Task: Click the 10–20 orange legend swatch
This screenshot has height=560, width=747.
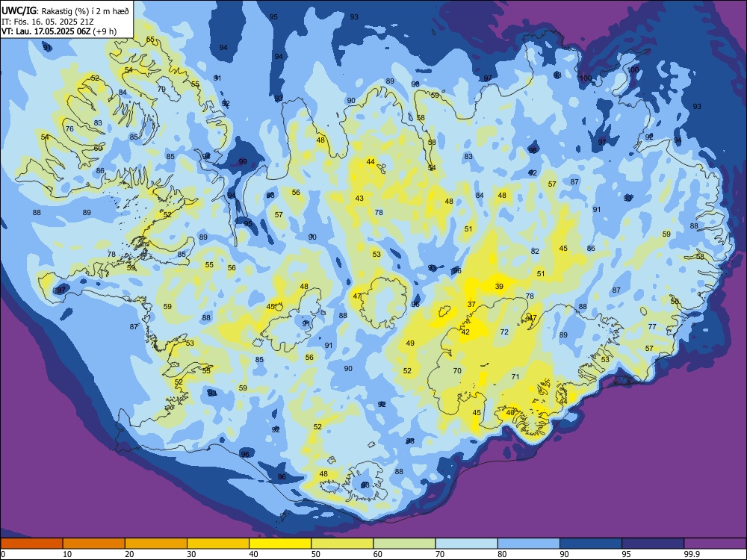Action: pos(94,544)
